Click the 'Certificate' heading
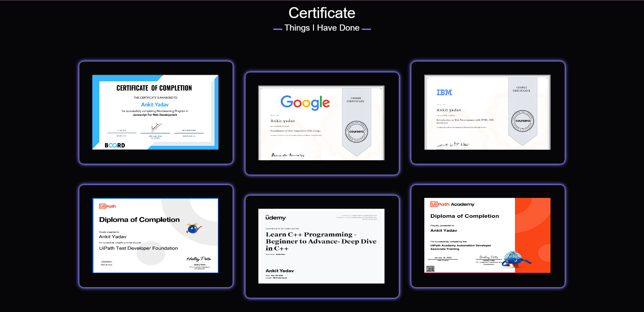Screen dimensions: 644x312 pyautogui.click(x=322, y=13)
